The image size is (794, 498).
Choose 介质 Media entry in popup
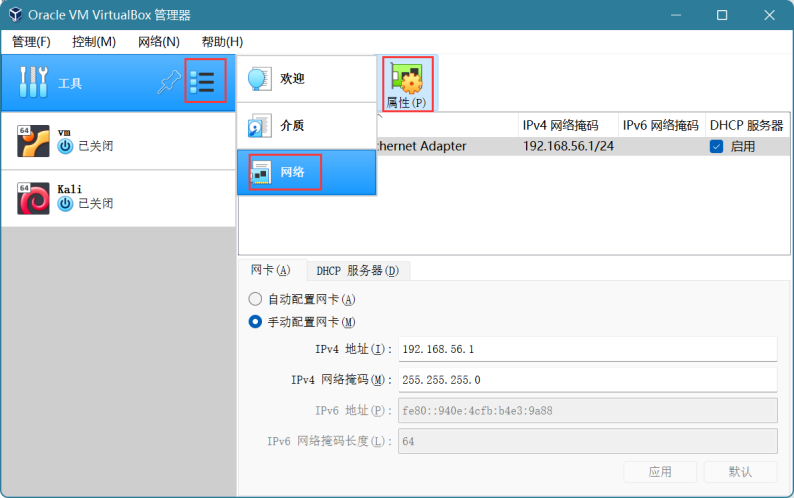(306, 126)
